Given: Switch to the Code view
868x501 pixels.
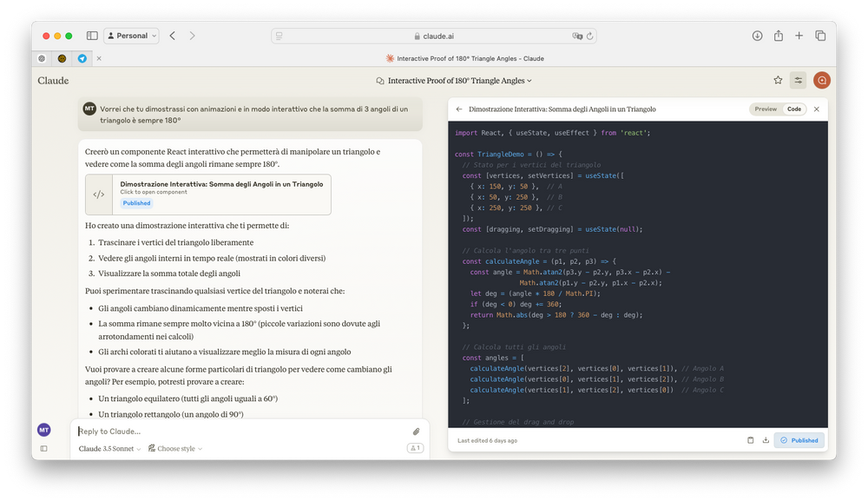Looking at the screenshot, I should 794,109.
